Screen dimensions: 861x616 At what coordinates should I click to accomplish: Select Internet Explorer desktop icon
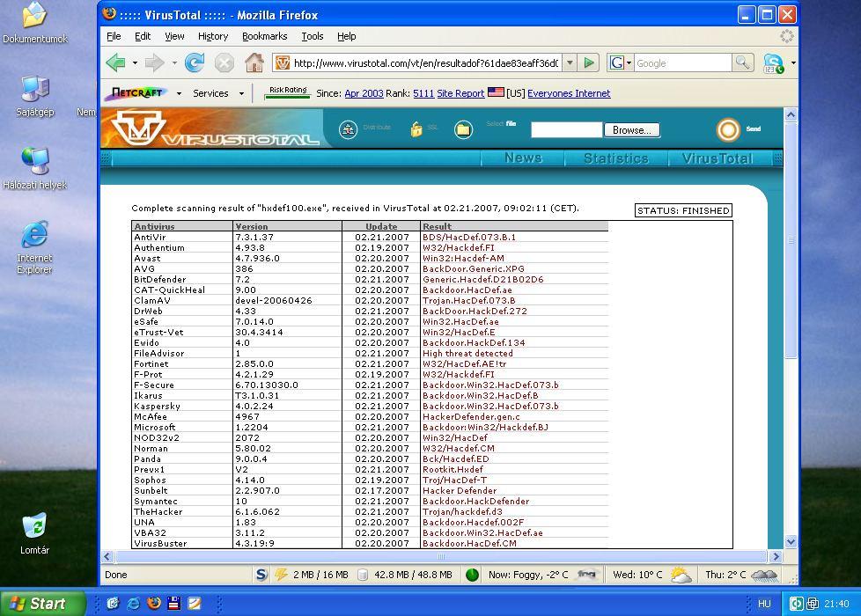pyautogui.click(x=34, y=248)
